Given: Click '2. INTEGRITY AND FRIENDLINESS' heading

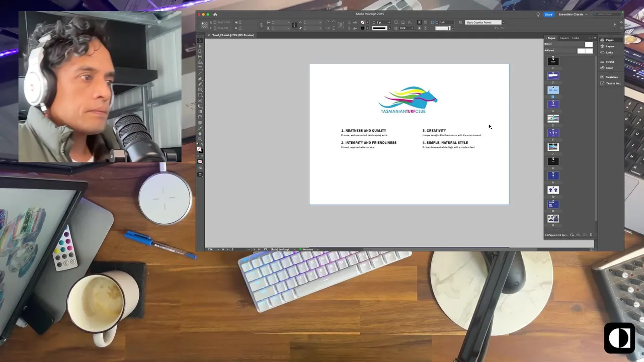Looking at the screenshot, I should [x=369, y=143].
